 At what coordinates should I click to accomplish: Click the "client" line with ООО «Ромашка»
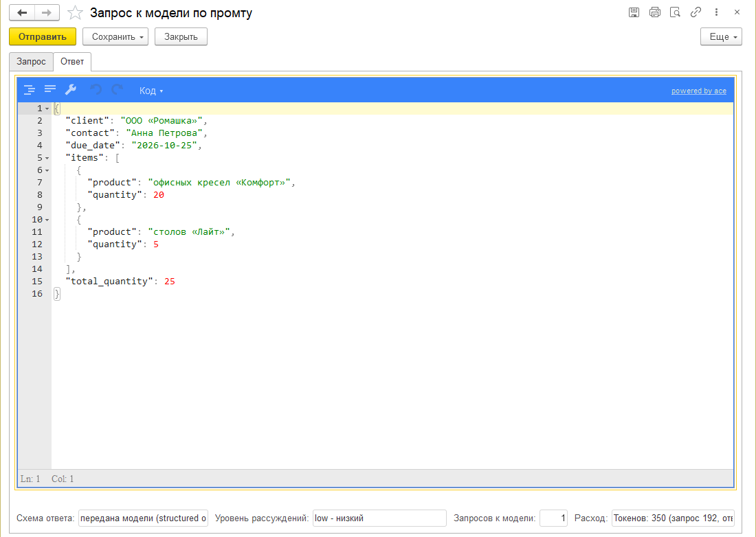click(392, 121)
